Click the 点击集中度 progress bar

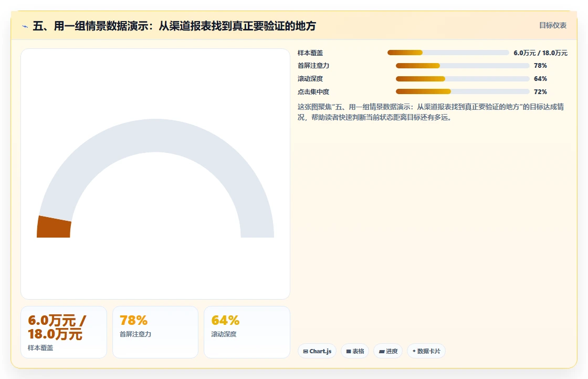pos(463,91)
